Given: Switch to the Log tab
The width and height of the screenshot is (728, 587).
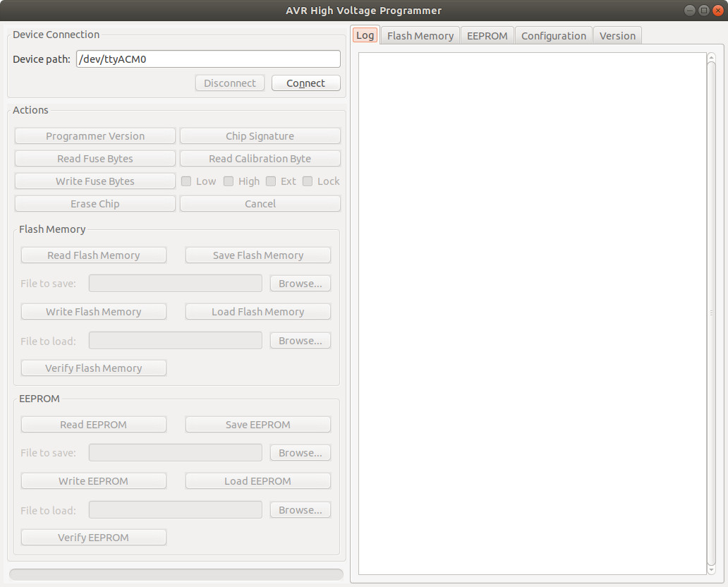Looking at the screenshot, I should point(365,35).
